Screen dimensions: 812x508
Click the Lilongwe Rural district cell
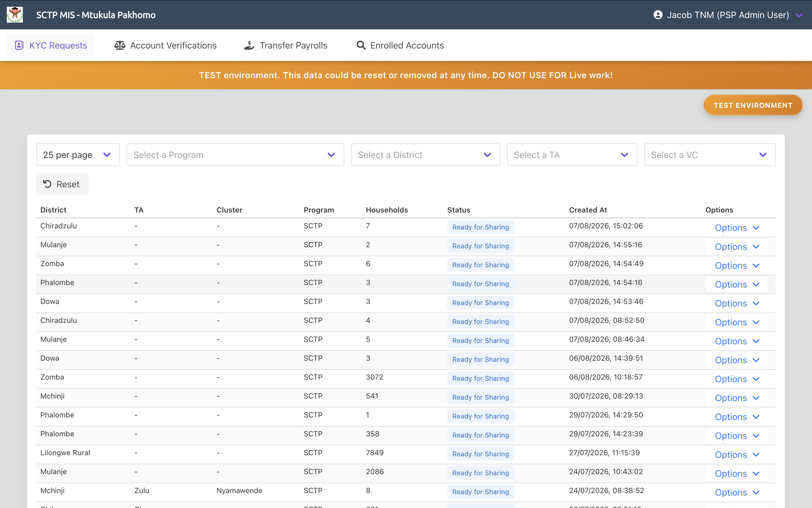[x=65, y=453]
